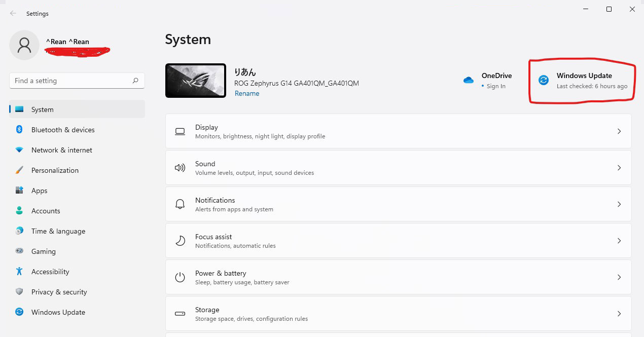644x337 pixels.
Task: Open Time & language settings
Action: click(77, 231)
